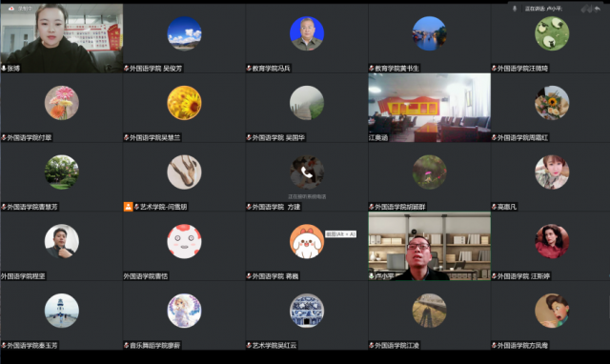Click the blue-white porcelain avatar of 艺术学院吴红云
This screenshot has width=610, height=364.
[x=307, y=311]
